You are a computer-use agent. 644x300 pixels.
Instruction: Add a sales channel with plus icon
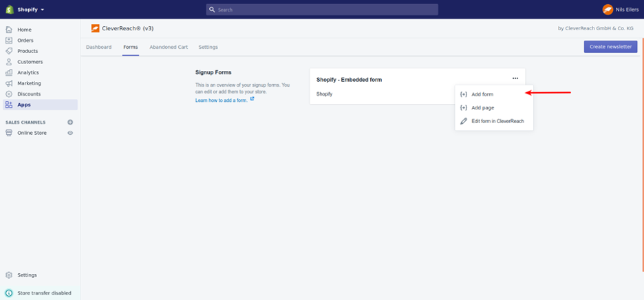click(x=70, y=122)
